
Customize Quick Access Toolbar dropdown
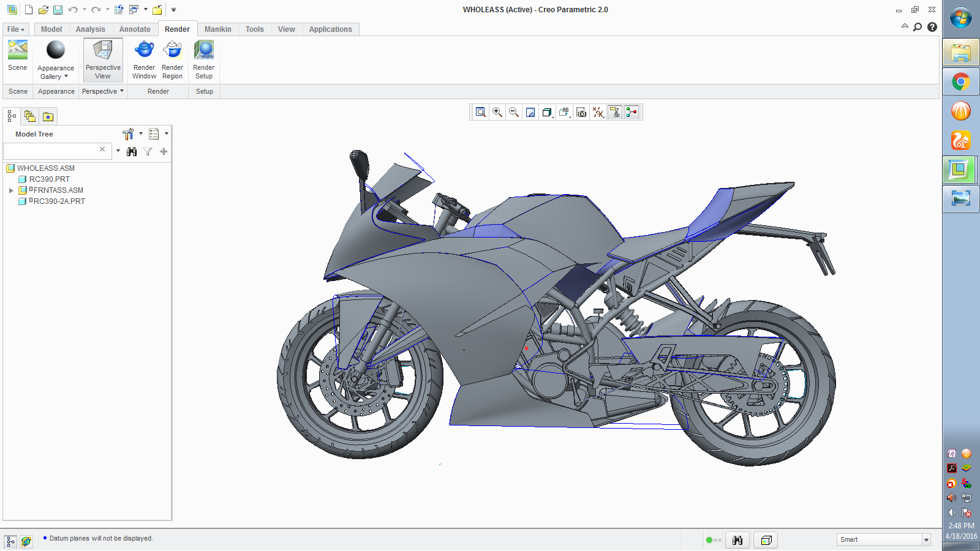pos(173,10)
